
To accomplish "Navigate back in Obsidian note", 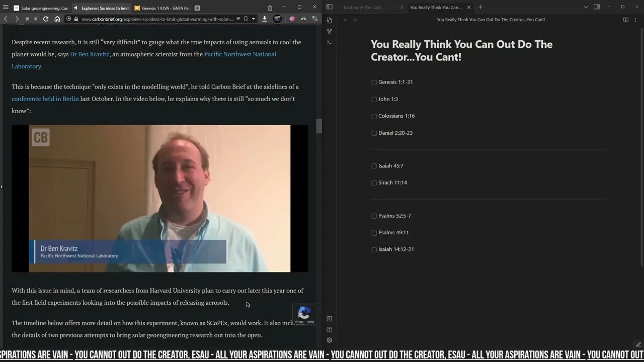I will click(x=345, y=20).
